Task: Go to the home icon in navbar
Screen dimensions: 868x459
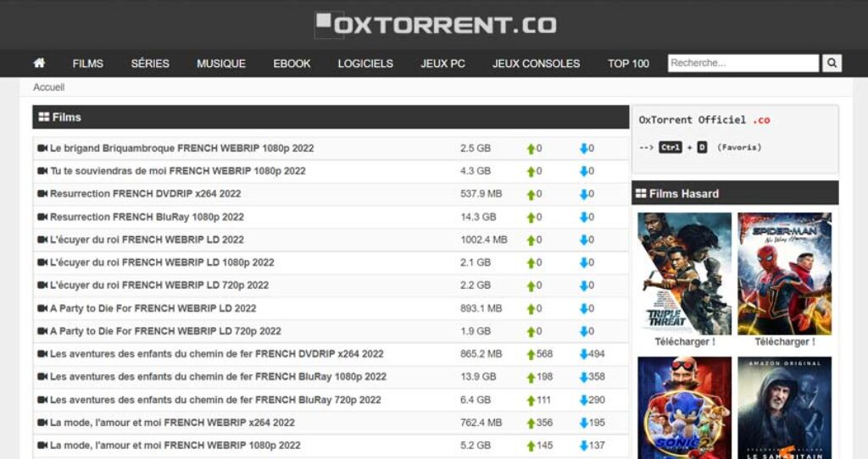Action: click(39, 63)
